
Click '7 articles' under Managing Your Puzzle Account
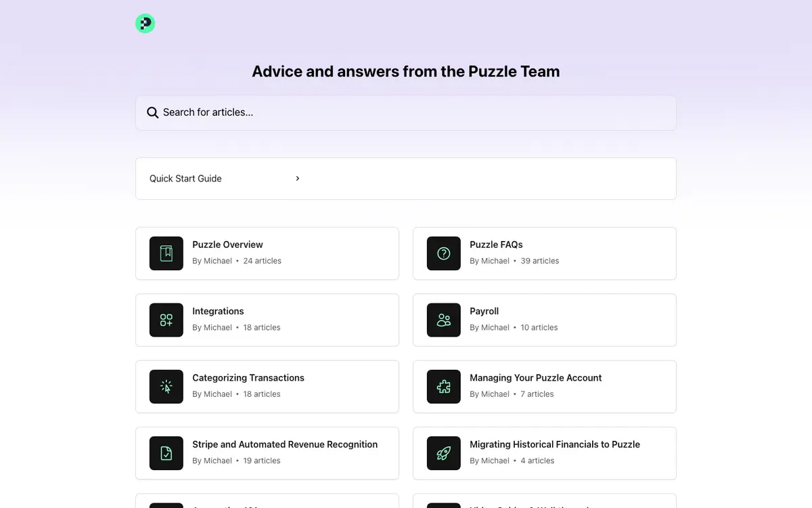point(537,394)
